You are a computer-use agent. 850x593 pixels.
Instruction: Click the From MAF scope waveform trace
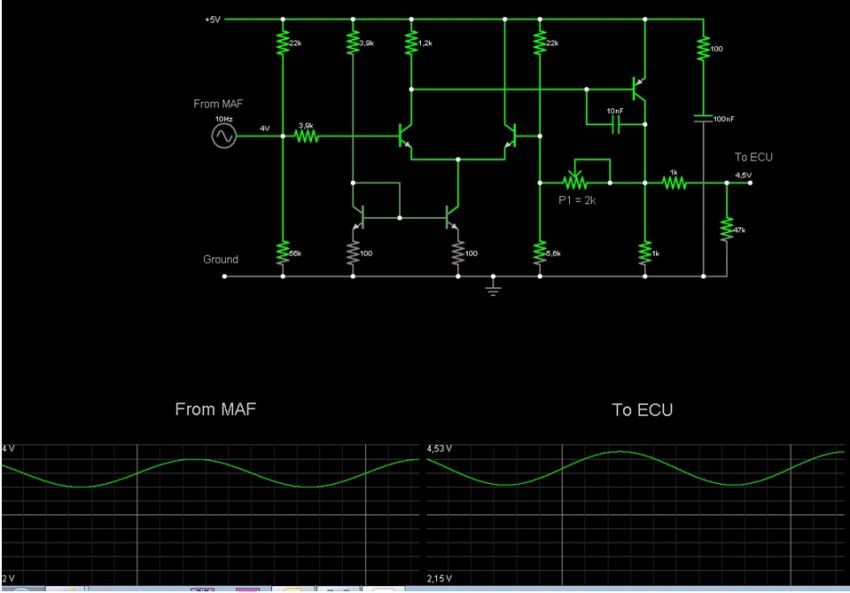(210, 473)
